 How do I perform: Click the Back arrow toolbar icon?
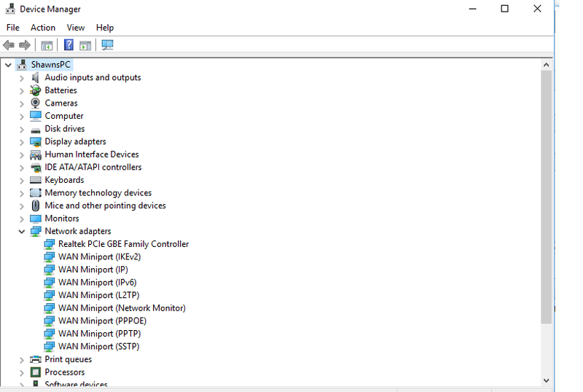[x=9, y=45]
